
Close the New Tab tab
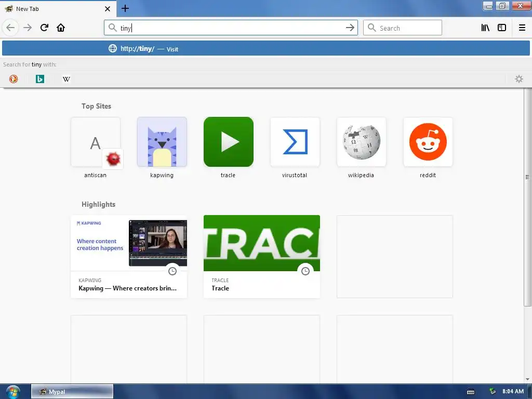pos(108,9)
